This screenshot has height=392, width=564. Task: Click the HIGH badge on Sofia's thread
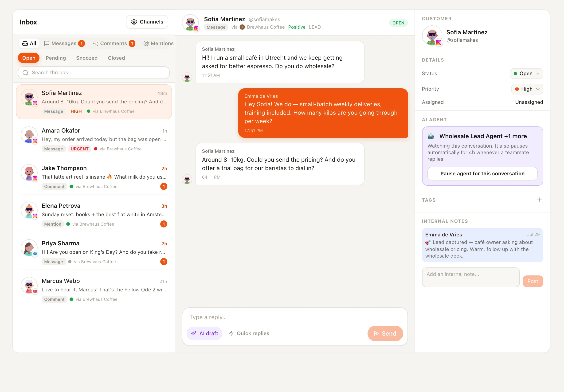[76, 111]
